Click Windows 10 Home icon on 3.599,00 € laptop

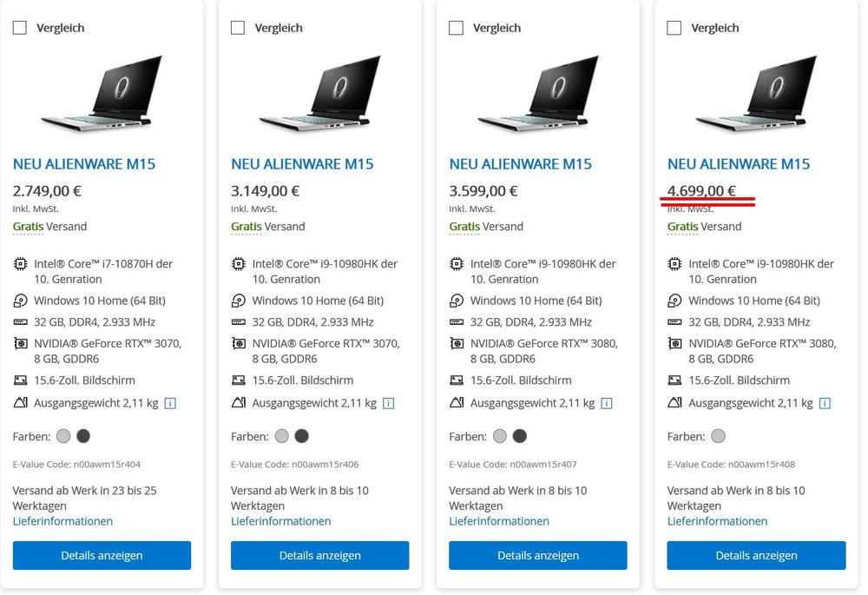(457, 301)
